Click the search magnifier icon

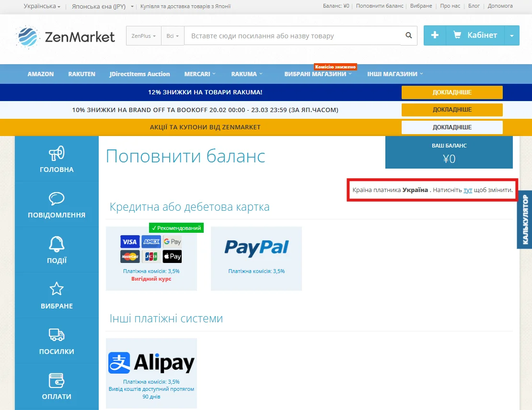click(x=409, y=35)
